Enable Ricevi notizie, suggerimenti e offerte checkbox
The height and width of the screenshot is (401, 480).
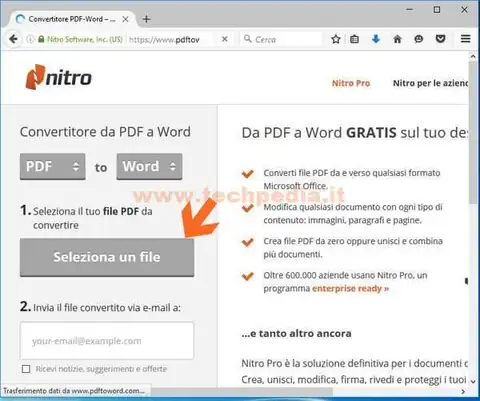pos(26,369)
